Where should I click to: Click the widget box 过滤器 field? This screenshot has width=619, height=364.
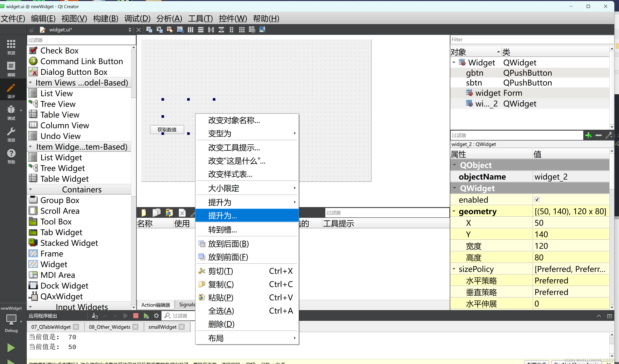click(x=81, y=40)
